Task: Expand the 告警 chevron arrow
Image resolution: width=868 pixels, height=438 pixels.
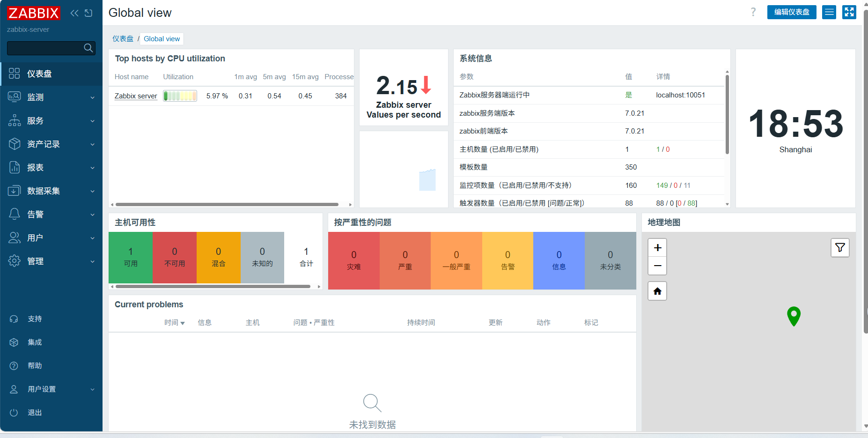Action: tap(92, 215)
